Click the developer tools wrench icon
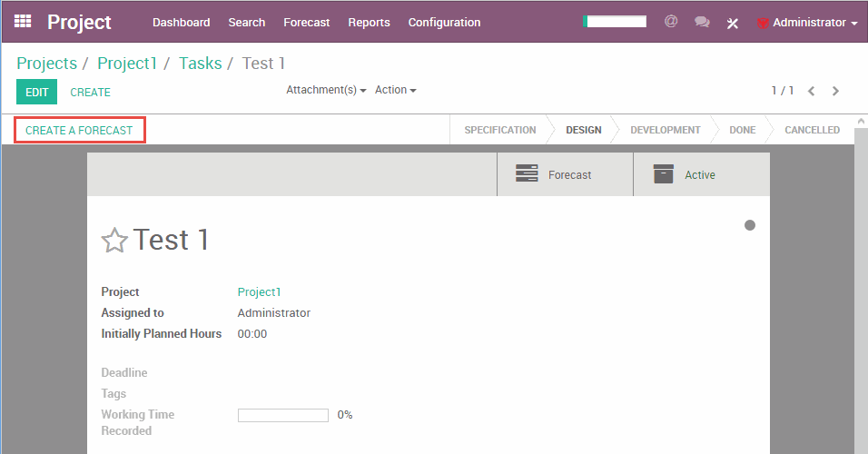This screenshot has width=868, height=454. pyautogui.click(x=733, y=23)
